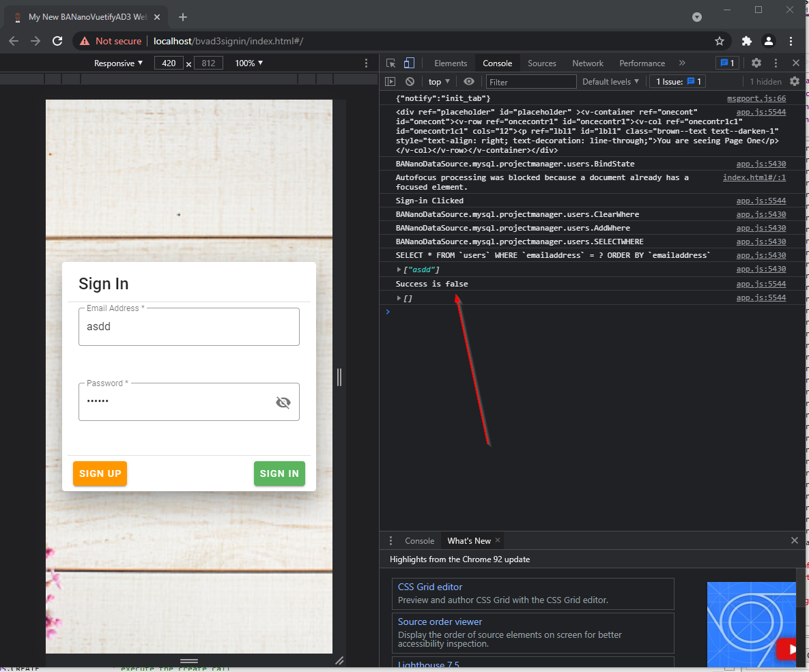Open the CSS Grid editor link
Screen dimensions: 809x672
tap(430, 587)
